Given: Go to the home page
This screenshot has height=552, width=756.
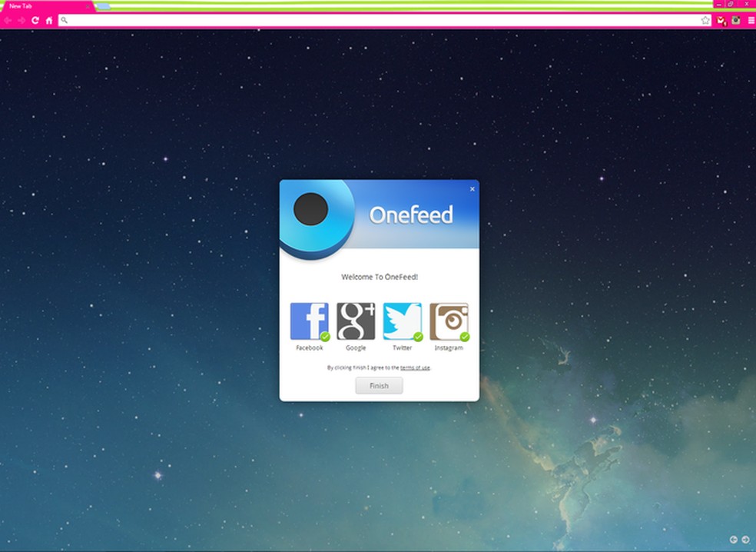Looking at the screenshot, I should pyautogui.click(x=48, y=20).
